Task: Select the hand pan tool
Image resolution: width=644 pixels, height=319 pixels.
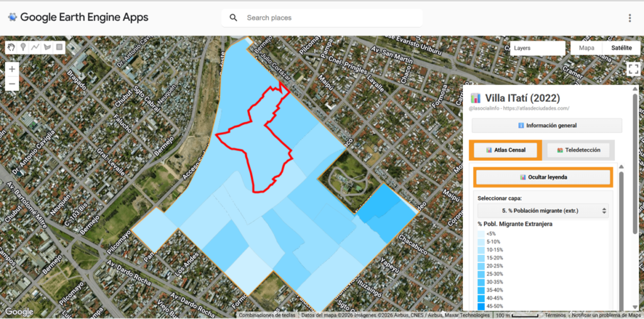Action: point(11,47)
